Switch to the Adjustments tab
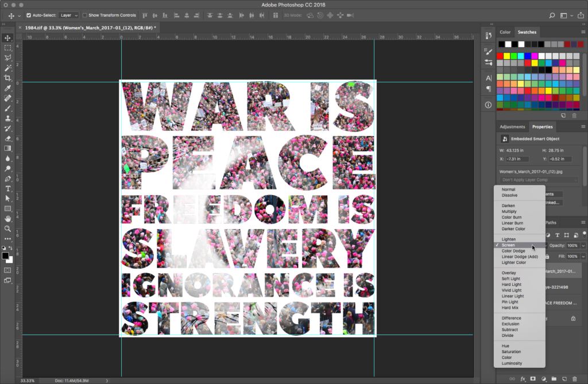This screenshot has width=588, height=384. (512, 127)
